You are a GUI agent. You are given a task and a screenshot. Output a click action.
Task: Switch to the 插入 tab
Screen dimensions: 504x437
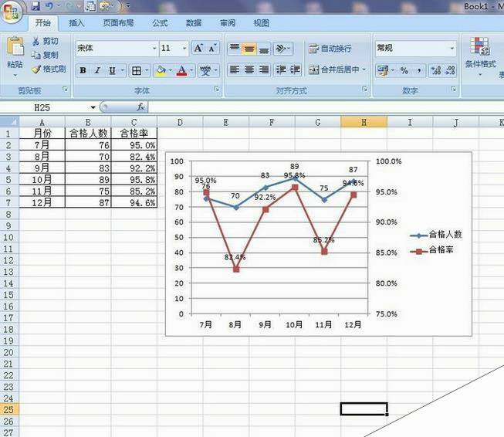(76, 23)
